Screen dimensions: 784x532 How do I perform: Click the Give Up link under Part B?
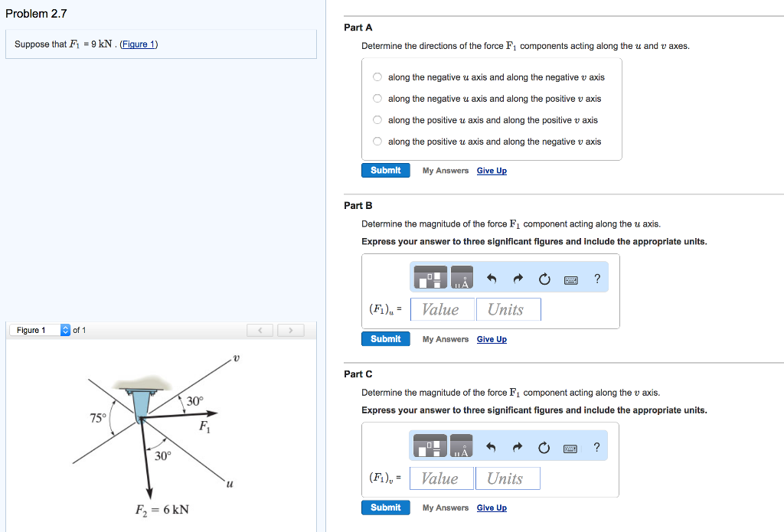click(492, 339)
